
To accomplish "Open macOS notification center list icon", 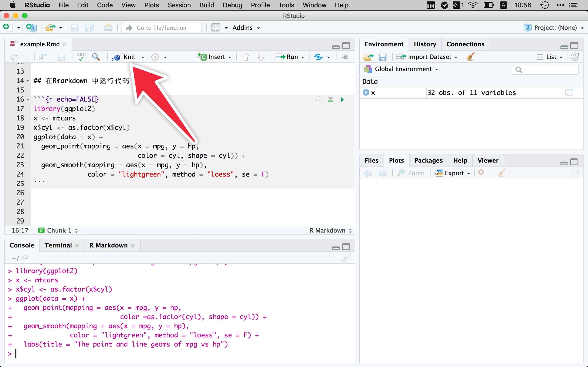I will tap(574, 5).
